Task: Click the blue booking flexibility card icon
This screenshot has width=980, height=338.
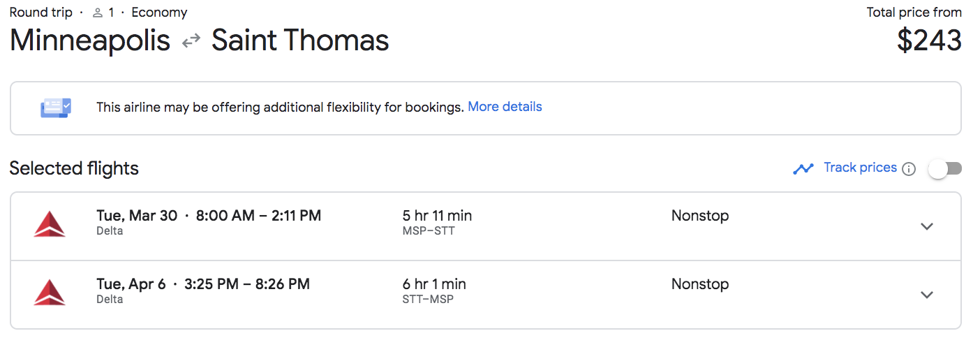Action: (x=56, y=108)
